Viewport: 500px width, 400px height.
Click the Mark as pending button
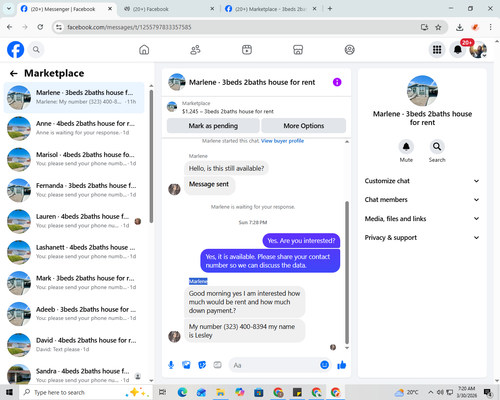coord(213,126)
